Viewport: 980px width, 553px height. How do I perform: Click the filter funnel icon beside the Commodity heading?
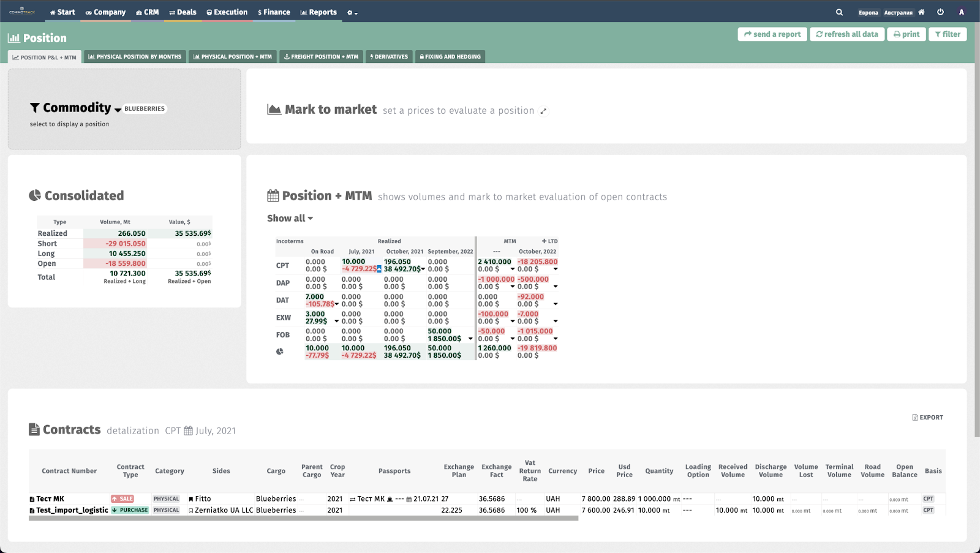[35, 108]
